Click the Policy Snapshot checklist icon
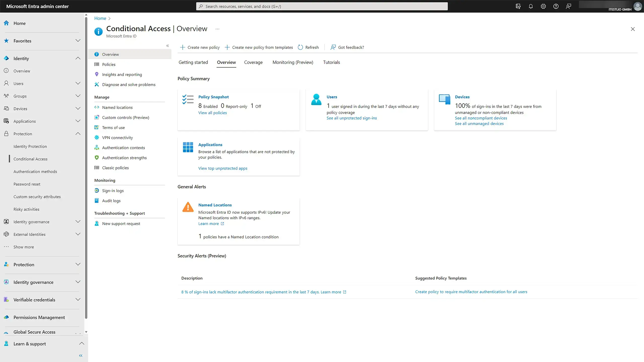 click(x=188, y=100)
